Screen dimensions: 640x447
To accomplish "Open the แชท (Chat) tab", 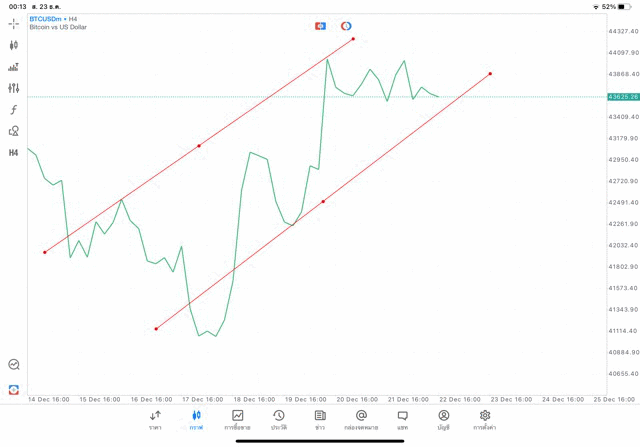I will click(x=402, y=420).
